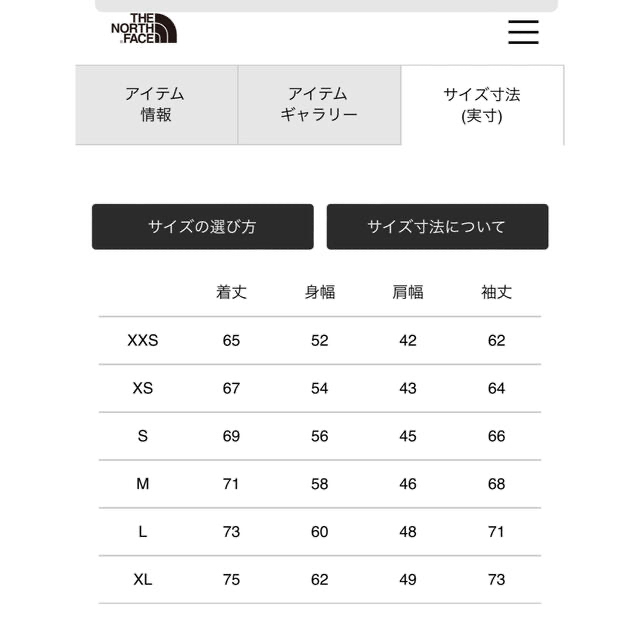Click the XL size row label
This screenshot has width=640, height=640.
pyautogui.click(x=143, y=580)
